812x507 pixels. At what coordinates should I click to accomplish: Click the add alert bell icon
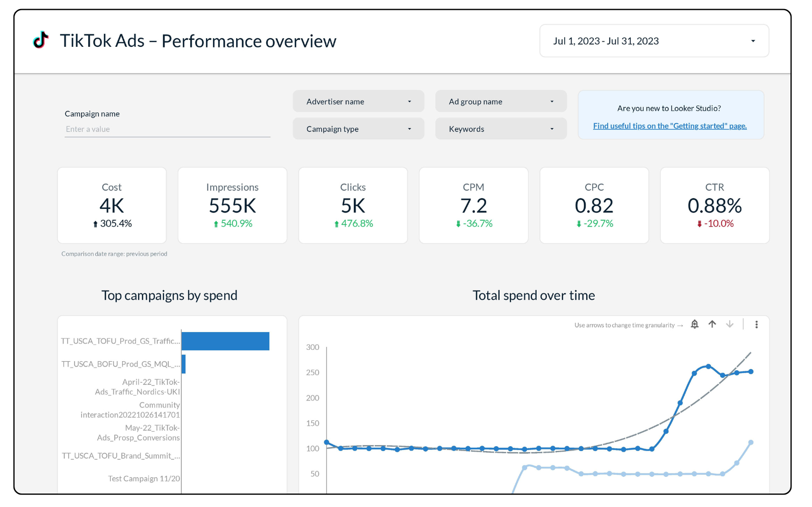click(x=695, y=324)
